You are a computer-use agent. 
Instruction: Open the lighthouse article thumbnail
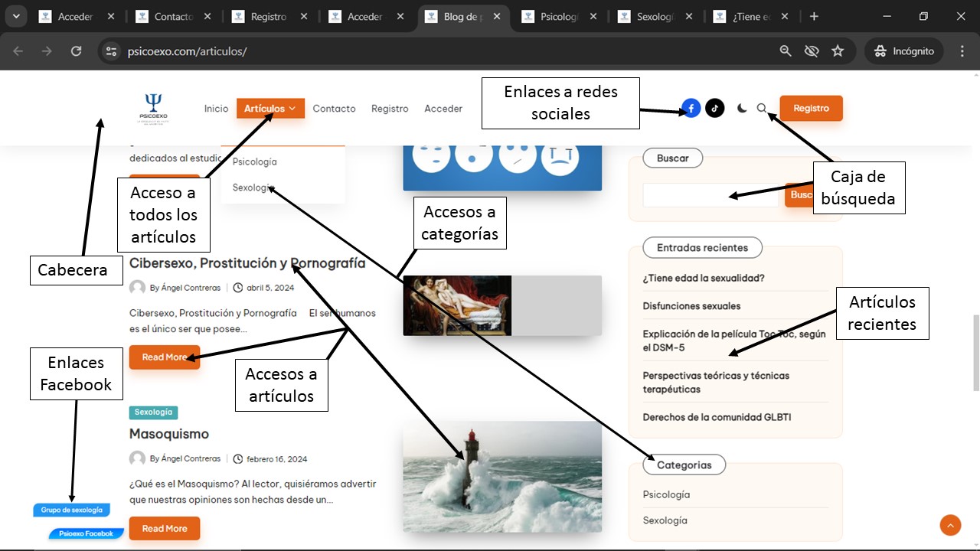tap(502, 477)
